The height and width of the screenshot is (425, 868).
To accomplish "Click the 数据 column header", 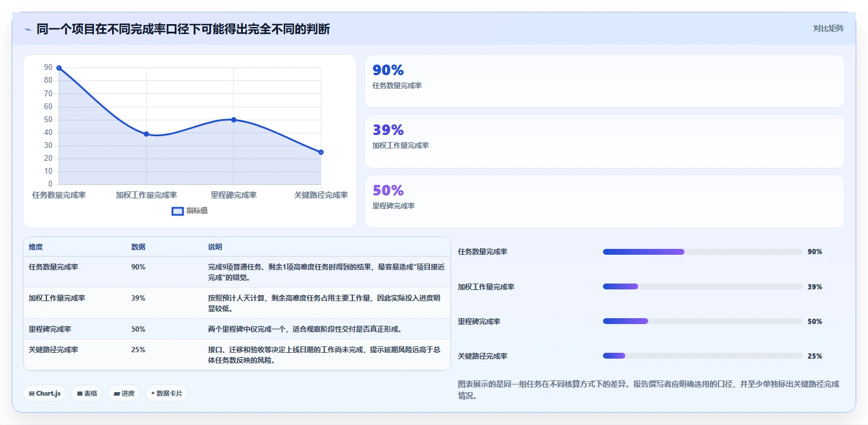I will tap(138, 247).
